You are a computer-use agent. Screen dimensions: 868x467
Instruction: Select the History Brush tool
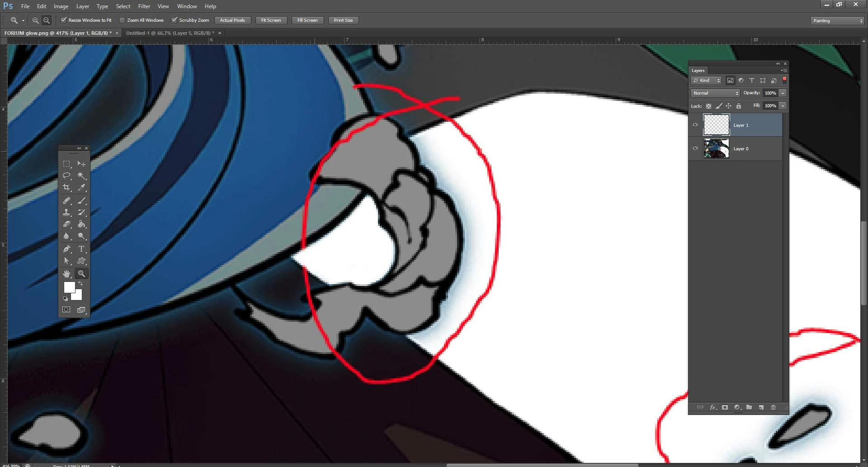pos(81,212)
